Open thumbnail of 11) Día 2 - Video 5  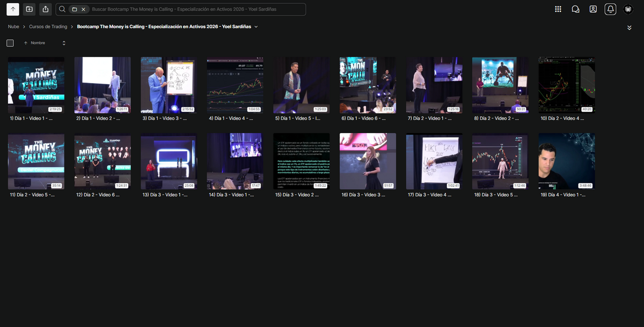(x=36, y=161)
